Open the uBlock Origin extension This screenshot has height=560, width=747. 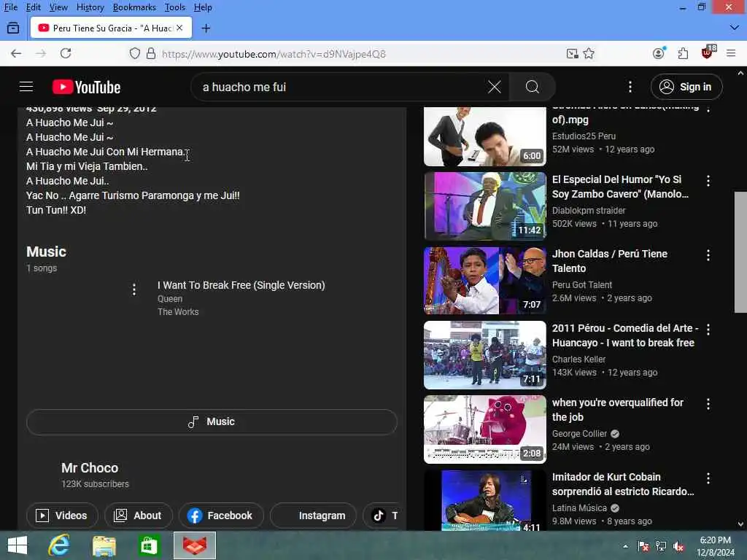click(708, 52)
